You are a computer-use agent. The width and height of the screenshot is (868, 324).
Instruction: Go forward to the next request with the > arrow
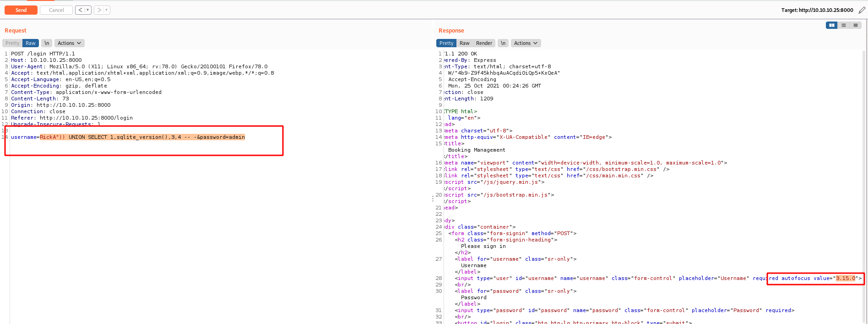pos(99,10)
